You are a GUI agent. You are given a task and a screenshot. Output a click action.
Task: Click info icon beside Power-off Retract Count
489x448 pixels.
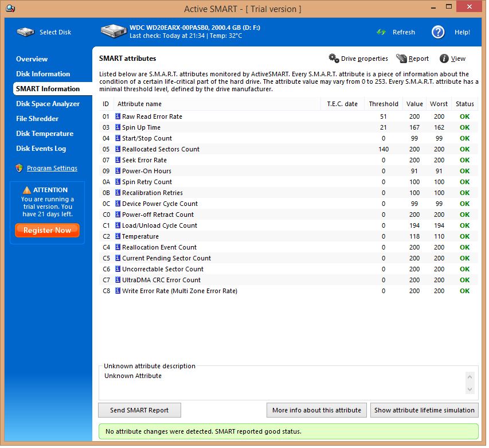tap(118, 215)
